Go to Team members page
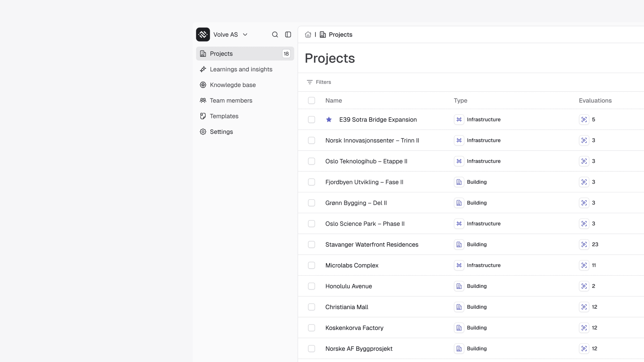 (x=231, y=100)
